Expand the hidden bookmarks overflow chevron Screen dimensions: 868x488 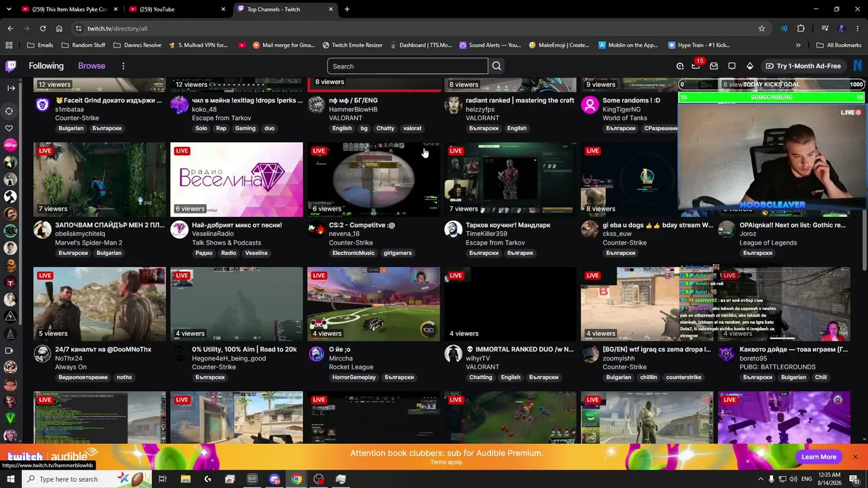(x=798, y=45)
